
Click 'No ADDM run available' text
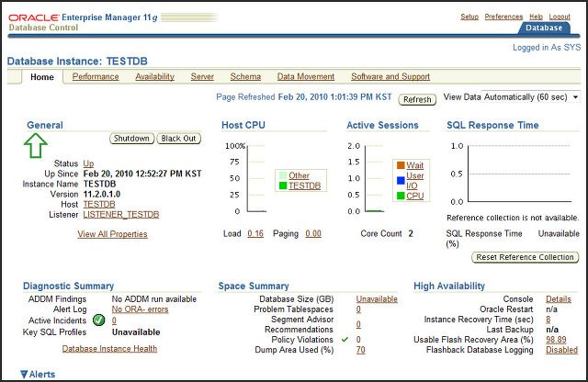point(154,299)
